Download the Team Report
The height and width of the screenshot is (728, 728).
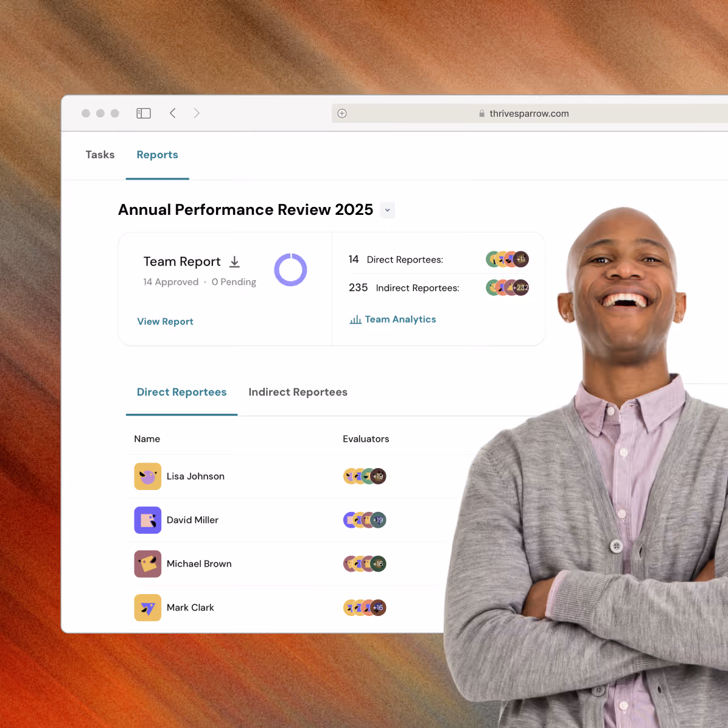click(x=234, y=262)
